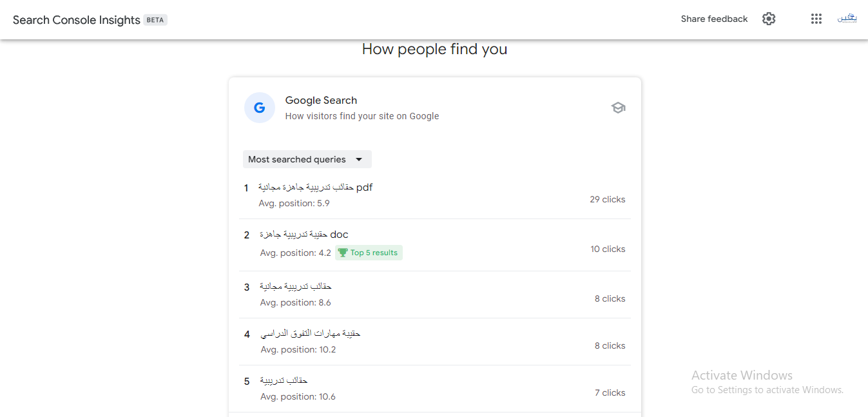Click the Google G logo icon
Image resolution: width=868 pixels, height=417 pixels.
click(260, 108)
